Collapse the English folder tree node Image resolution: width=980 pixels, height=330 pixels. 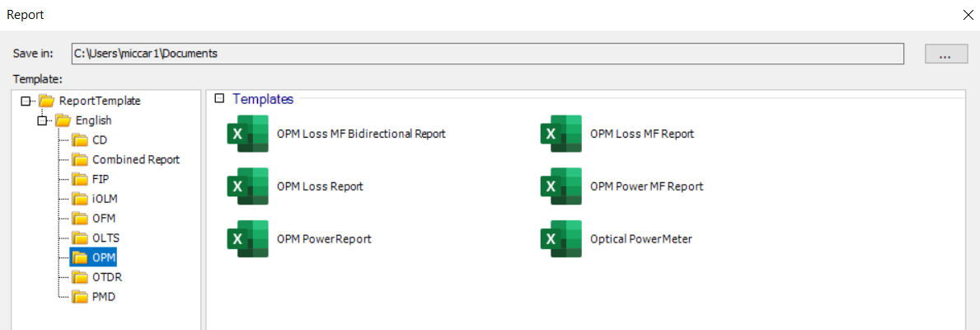coord(43,120)
